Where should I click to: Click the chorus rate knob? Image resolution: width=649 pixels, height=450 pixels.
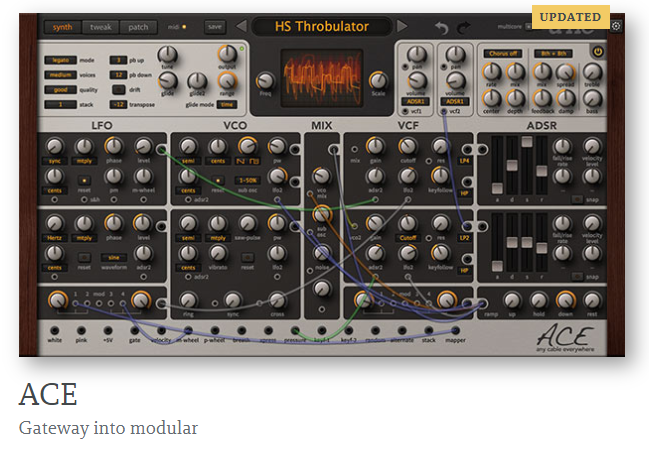[x=492, y=72]
